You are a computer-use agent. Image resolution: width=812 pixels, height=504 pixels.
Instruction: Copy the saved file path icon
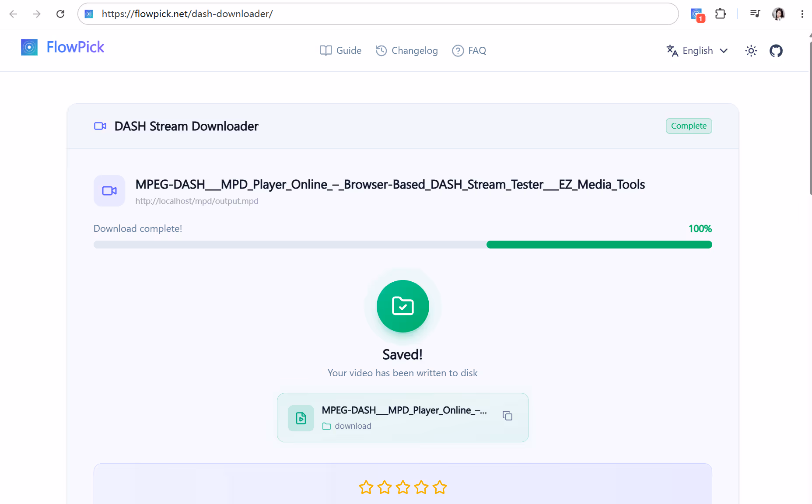507,416
